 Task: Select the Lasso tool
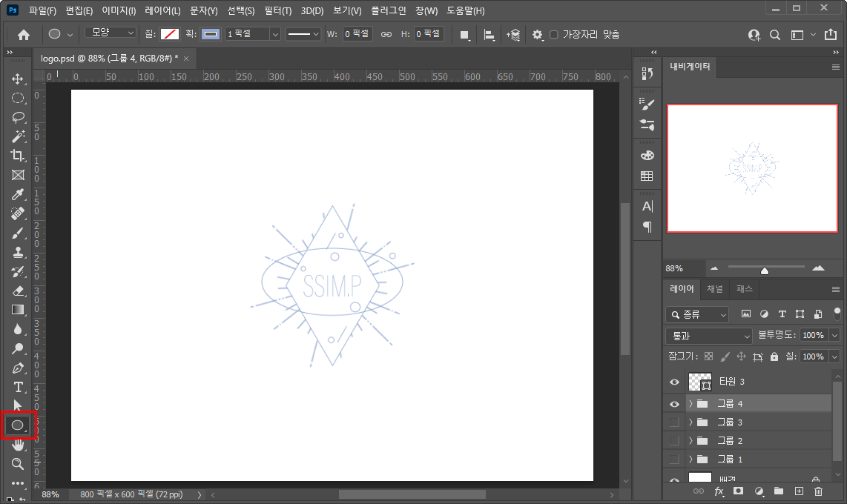(x=18, y=117)
